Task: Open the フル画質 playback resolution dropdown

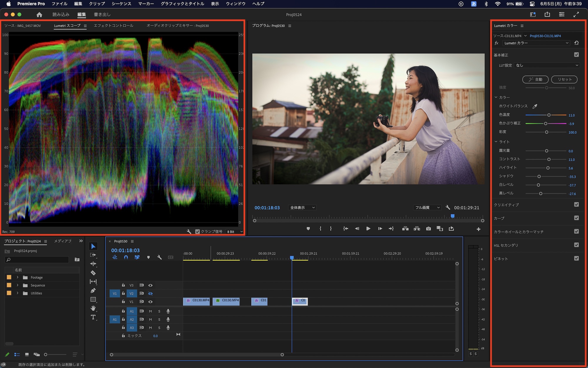Action: pos(427,208)
